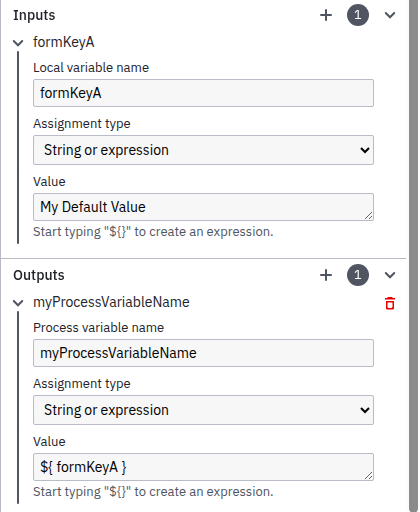Screen dimensions: 420x512
Task: Click the Inputs section title
Action: [34, 15]
